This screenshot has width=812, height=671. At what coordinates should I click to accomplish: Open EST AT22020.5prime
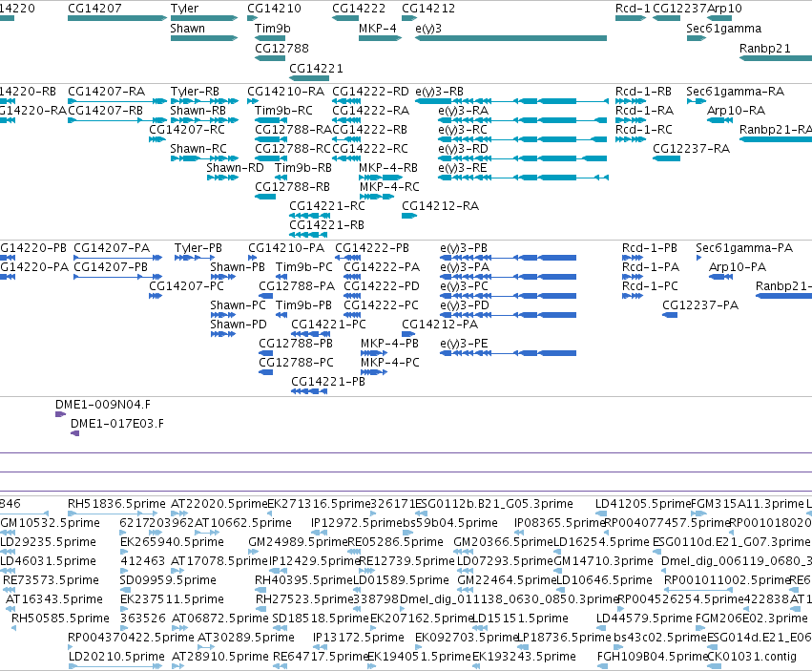219,504
